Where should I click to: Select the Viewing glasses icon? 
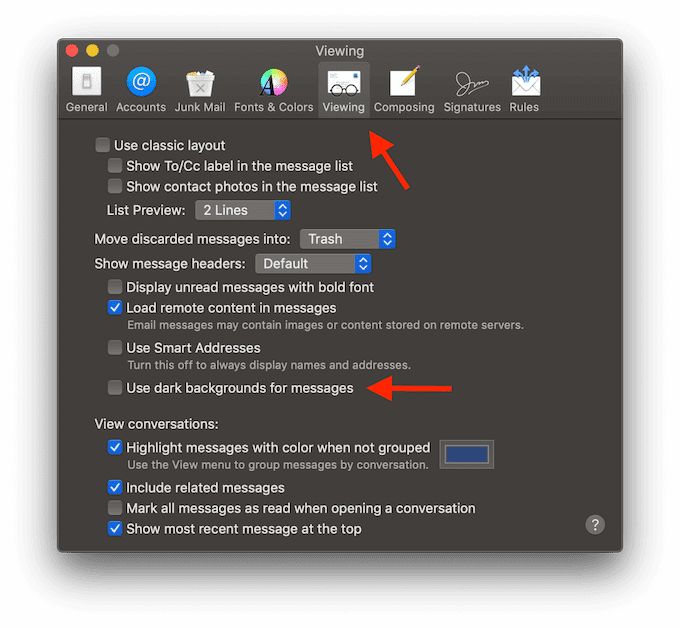[343, 83]
